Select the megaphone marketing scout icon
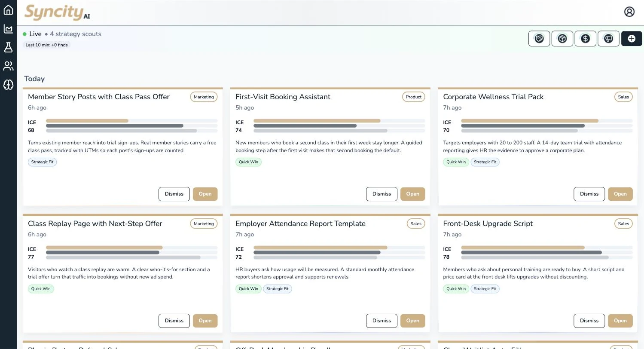644x349 pixels. point(608,39)
